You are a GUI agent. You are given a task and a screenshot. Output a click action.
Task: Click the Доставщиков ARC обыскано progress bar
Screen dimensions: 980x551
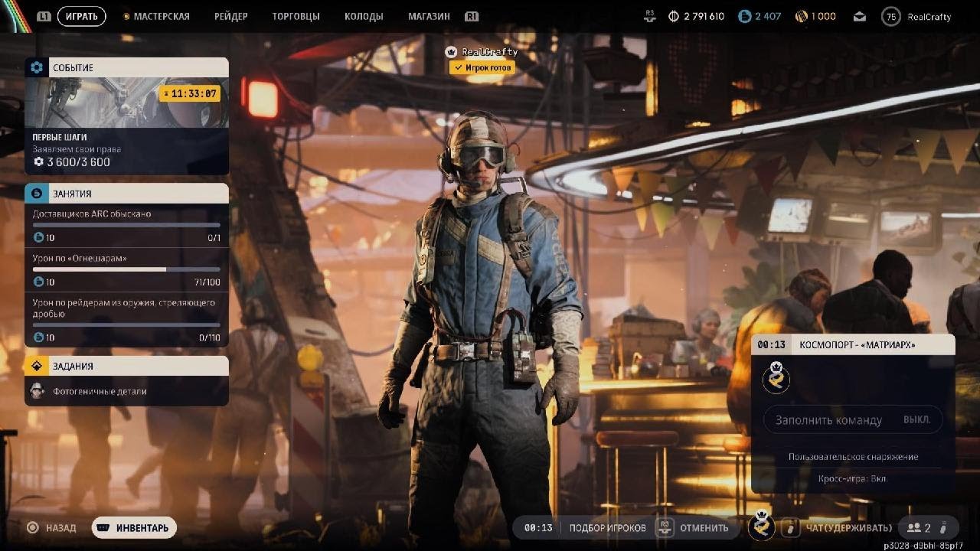pyautogui.click(x=126, y=225)
